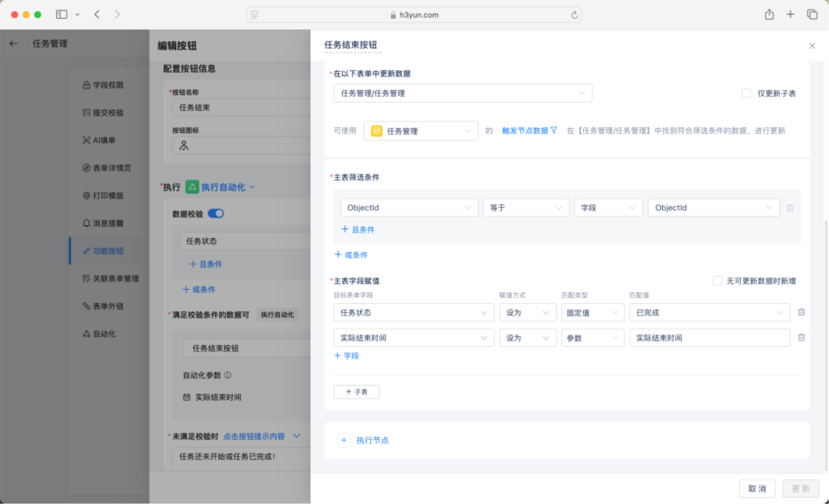Screen dimensions: 829x504
Task: Enable the 无可更新数据时新增 checkbox
Action: point(717,281)
